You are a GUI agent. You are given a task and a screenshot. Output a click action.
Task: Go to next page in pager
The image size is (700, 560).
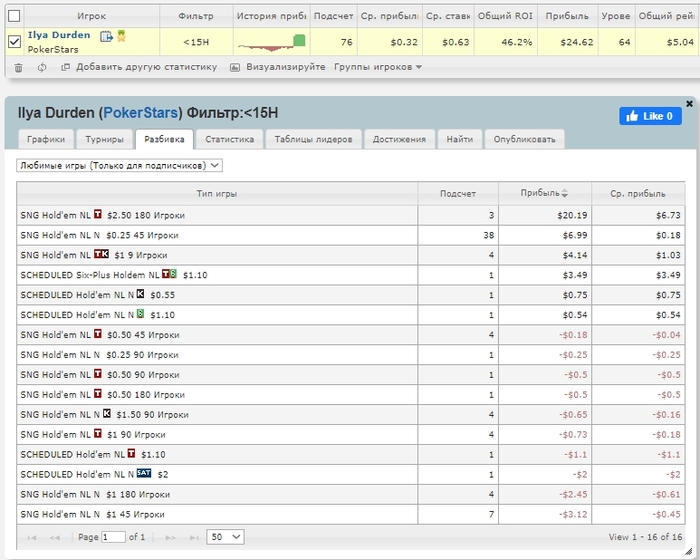(x=171, y=537)
